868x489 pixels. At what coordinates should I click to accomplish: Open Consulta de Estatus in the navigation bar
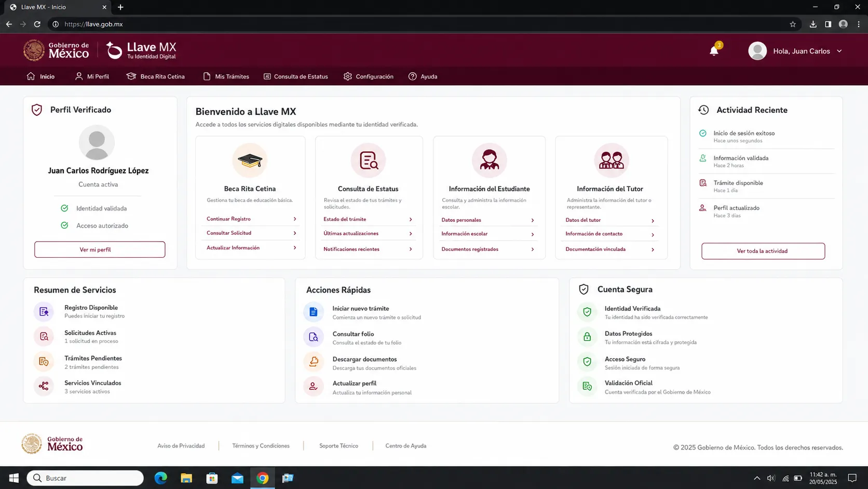tap(296, 76)
